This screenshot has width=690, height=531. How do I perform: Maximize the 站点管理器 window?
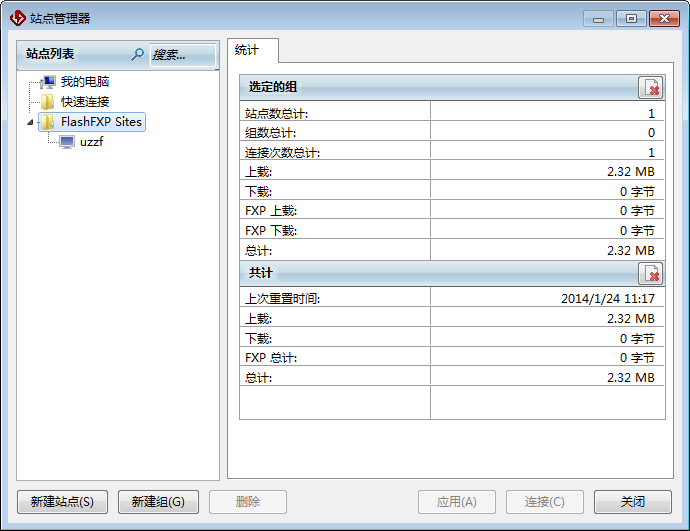click(x=631, y=19)
